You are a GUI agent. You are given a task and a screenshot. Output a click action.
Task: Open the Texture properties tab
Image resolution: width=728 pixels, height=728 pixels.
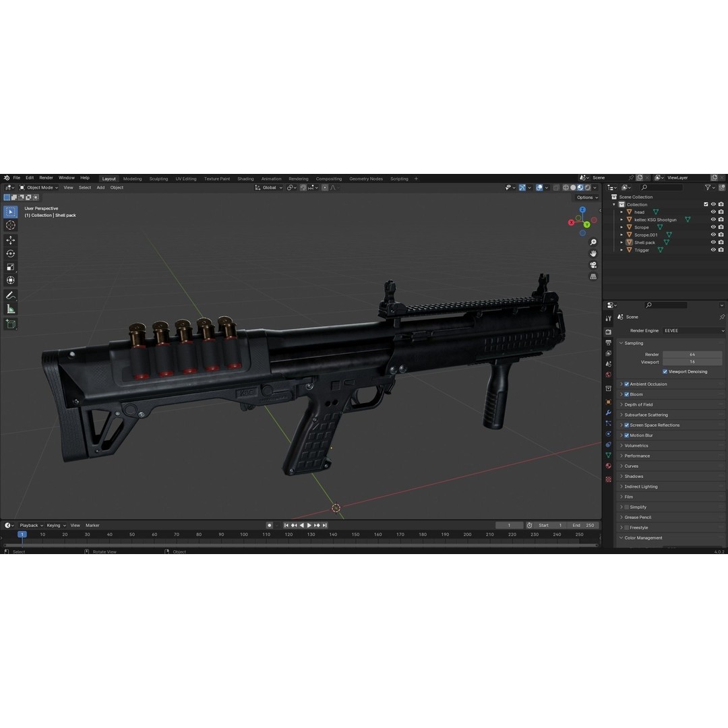608,479
